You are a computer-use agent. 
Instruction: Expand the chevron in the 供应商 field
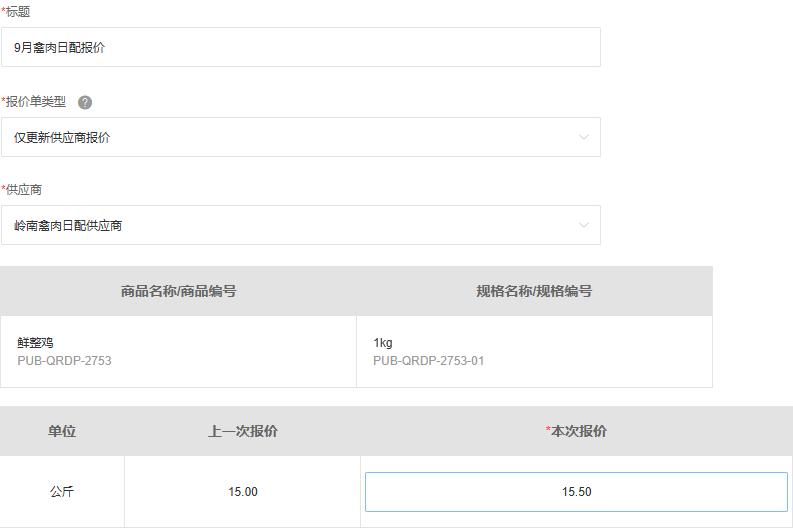coord(584,225)
